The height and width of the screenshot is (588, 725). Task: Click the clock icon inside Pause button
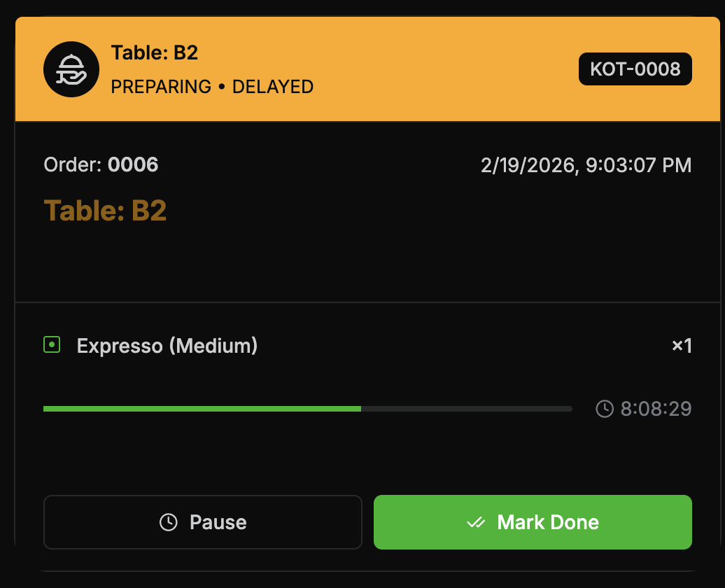coord(169,522)
